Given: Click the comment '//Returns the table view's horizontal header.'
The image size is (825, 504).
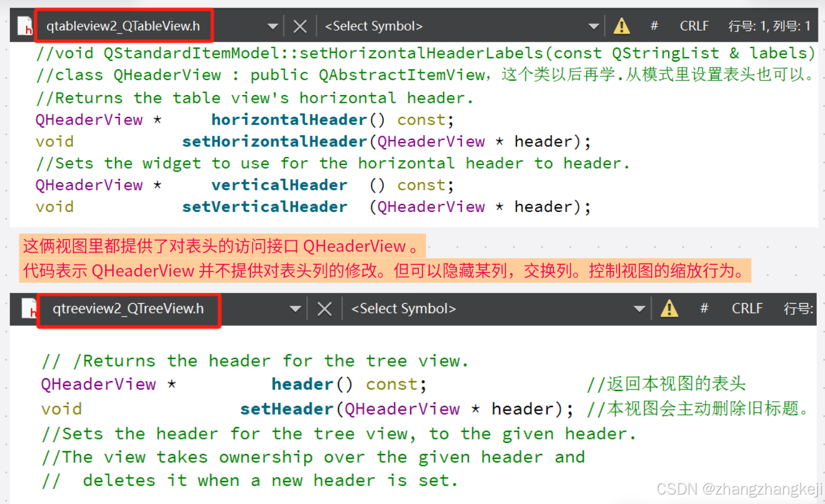Looking at the screenshot, I should click(254, 98).
